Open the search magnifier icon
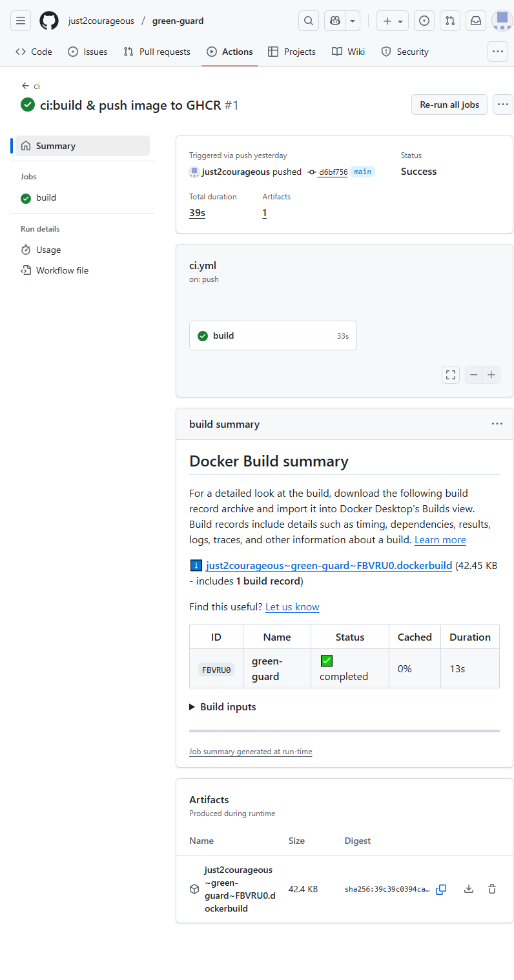514x980 pixels. [309, 21]
